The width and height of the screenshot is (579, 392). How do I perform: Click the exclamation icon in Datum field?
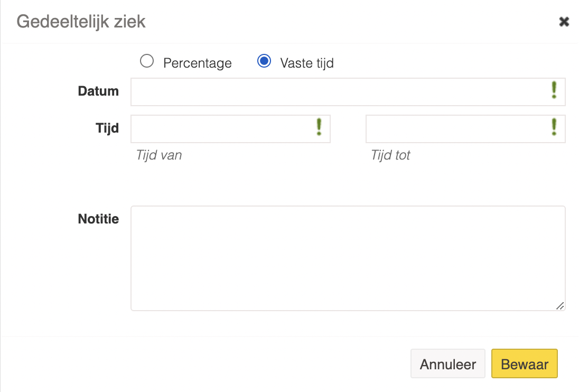click(554, 90)
